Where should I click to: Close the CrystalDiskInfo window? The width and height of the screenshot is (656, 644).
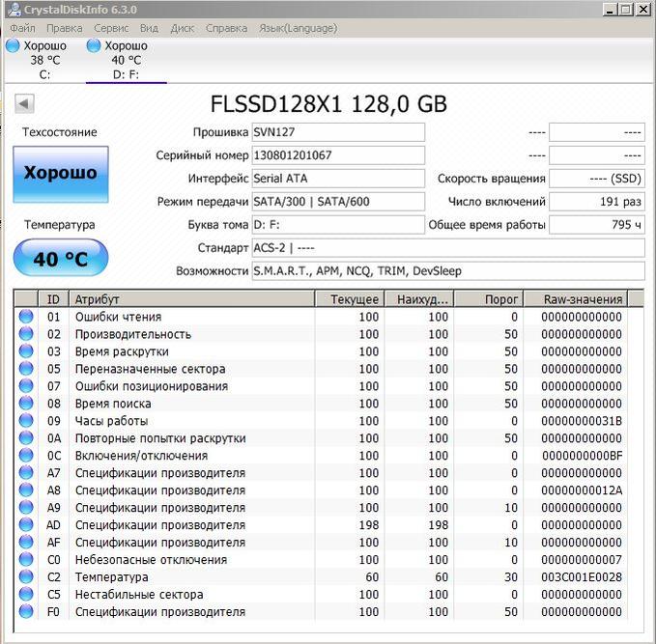tap(643, 10)
